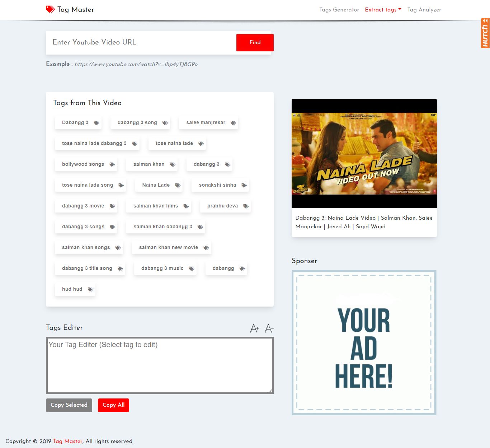Open the Tags Generator page

[x=339, y=10]
